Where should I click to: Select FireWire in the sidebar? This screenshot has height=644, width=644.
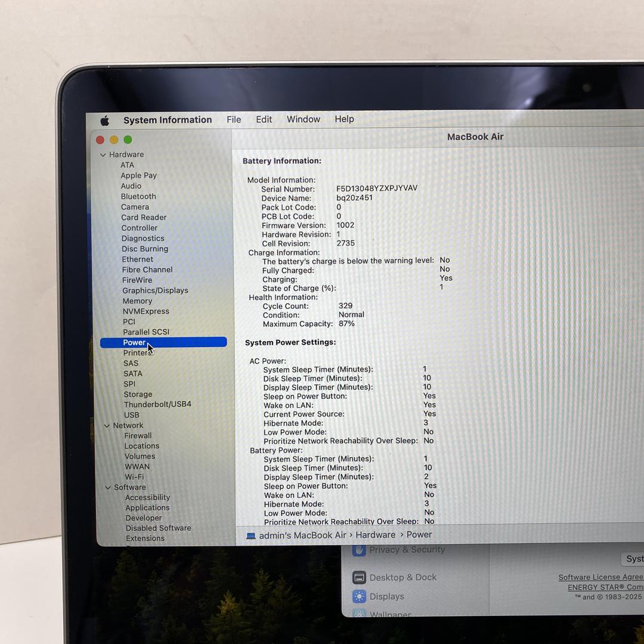[137, 280]
